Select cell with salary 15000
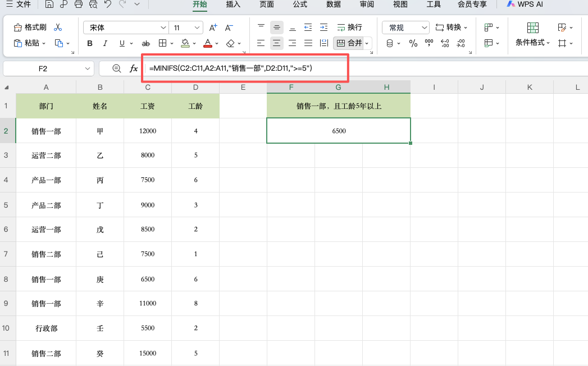588x366 pixels. (148, 353)
